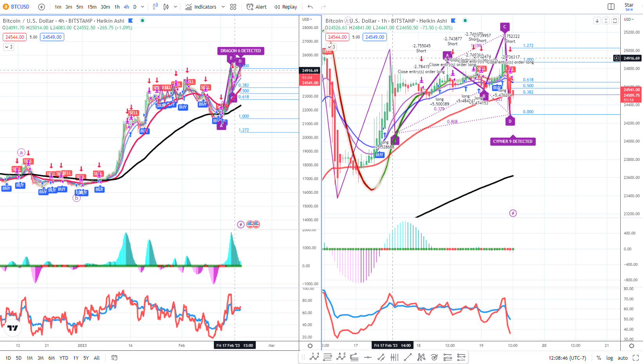Image resolution: width=643 pixels, height=364 pixels.
Task: Select the 6M date range
Action: pyautogui.click(x=52, y=358)
